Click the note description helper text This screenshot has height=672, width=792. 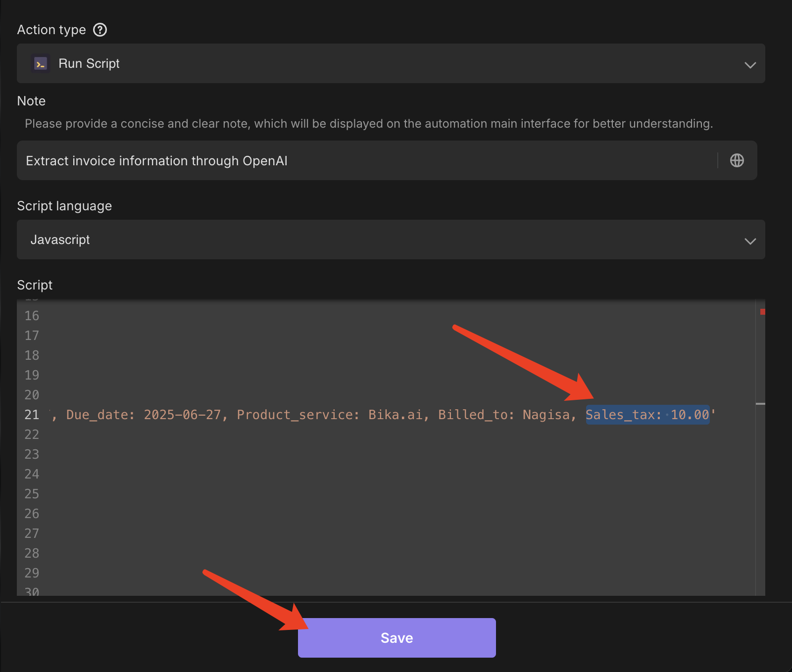click(x=369, y=124)
